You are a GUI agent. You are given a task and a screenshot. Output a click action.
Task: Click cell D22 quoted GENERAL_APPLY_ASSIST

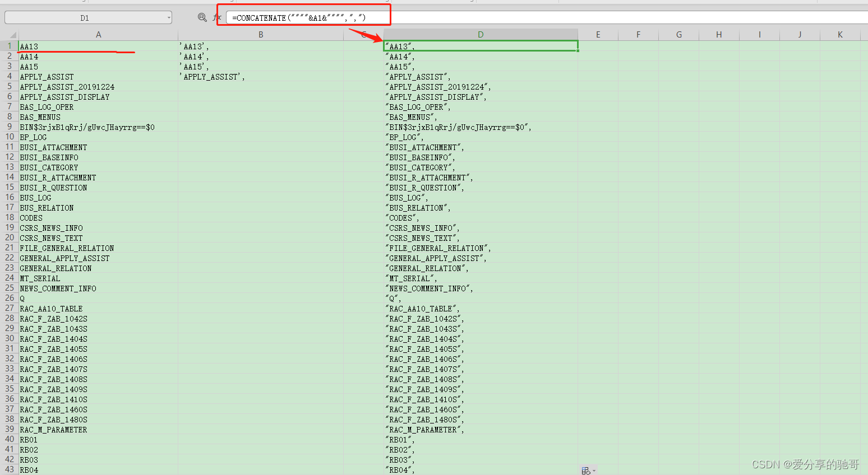[481, 258]
